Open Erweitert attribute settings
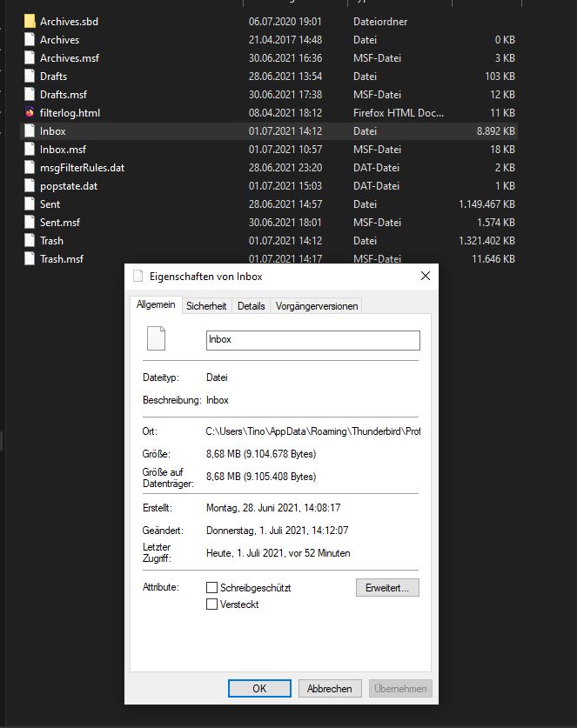The image size is (577, 728). (387, 588)
